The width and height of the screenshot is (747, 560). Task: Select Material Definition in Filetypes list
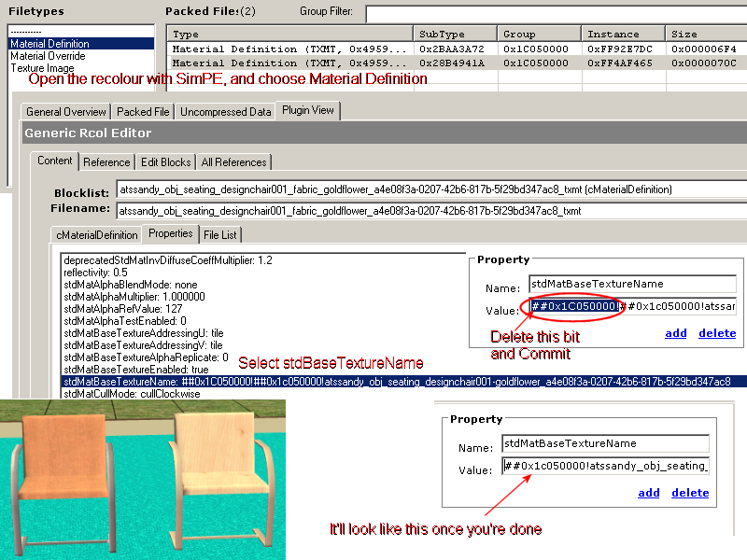pos(81,44)
